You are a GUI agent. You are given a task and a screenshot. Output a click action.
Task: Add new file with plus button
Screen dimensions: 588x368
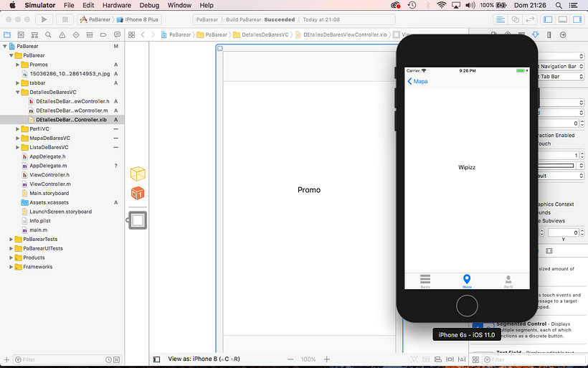click(x=6, y=359)
